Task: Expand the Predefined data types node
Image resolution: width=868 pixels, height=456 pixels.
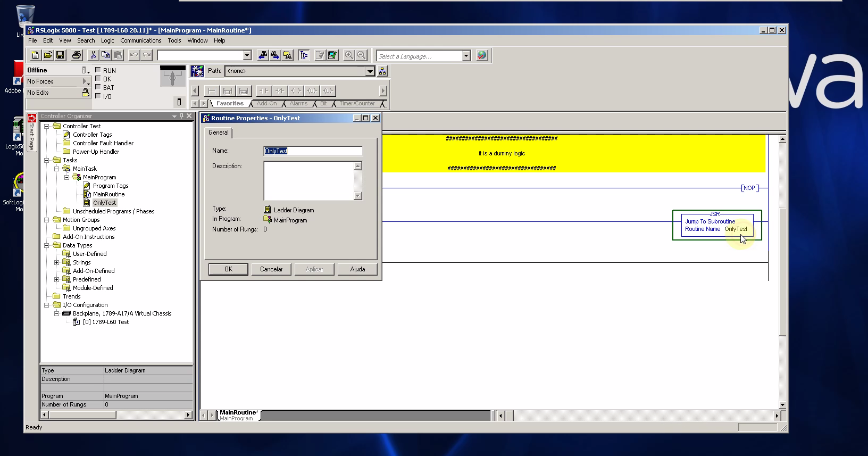Action: pyautogui.click(x=56, y=279)
